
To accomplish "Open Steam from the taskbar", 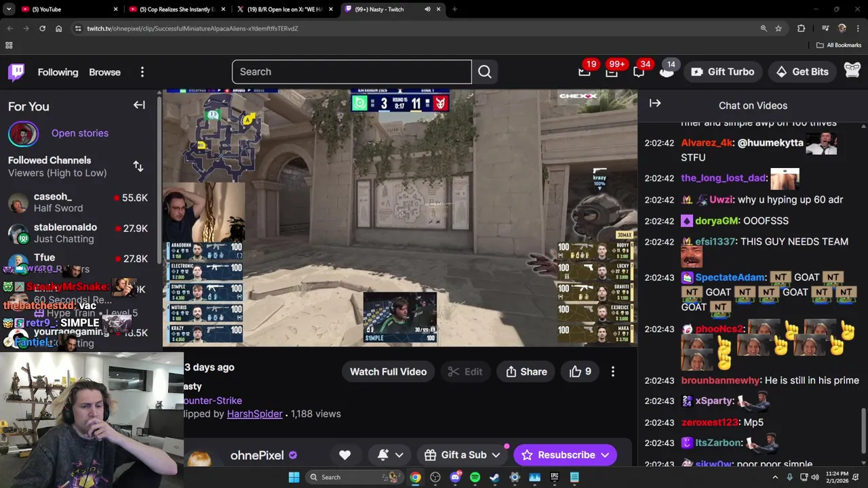I will click(494, 477).
